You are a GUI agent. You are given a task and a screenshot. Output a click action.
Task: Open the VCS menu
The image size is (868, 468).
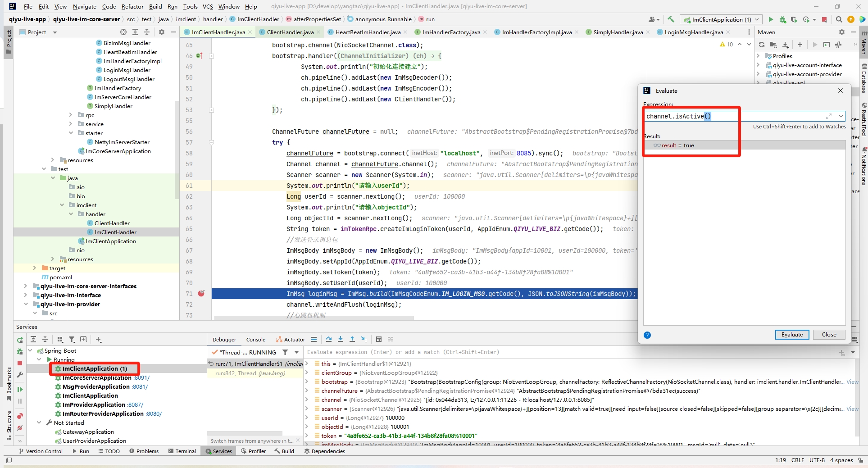[208, 6]
